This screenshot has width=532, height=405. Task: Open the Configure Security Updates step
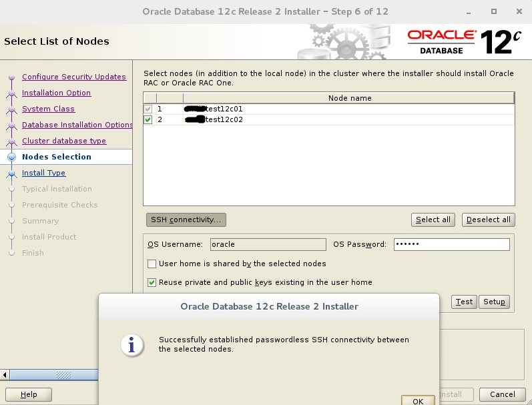pos(74,77)
